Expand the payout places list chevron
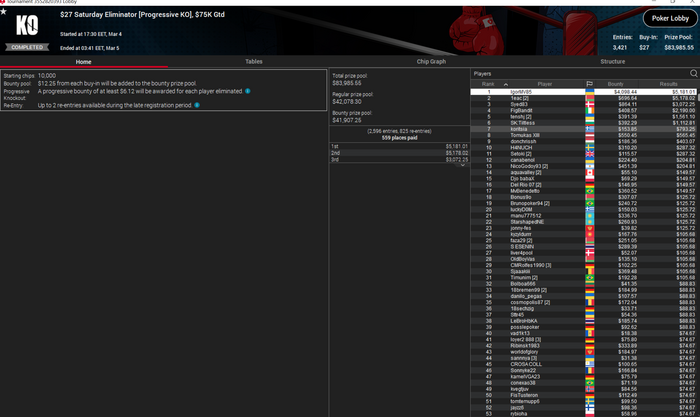The width and height of the screenshot is (700, 417). (462, 165)
